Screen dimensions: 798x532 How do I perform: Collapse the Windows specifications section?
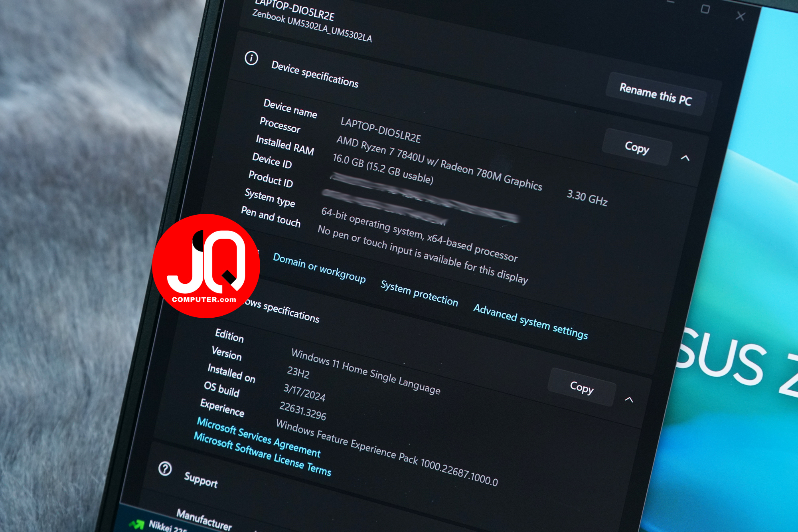click(x=629, y=399)
